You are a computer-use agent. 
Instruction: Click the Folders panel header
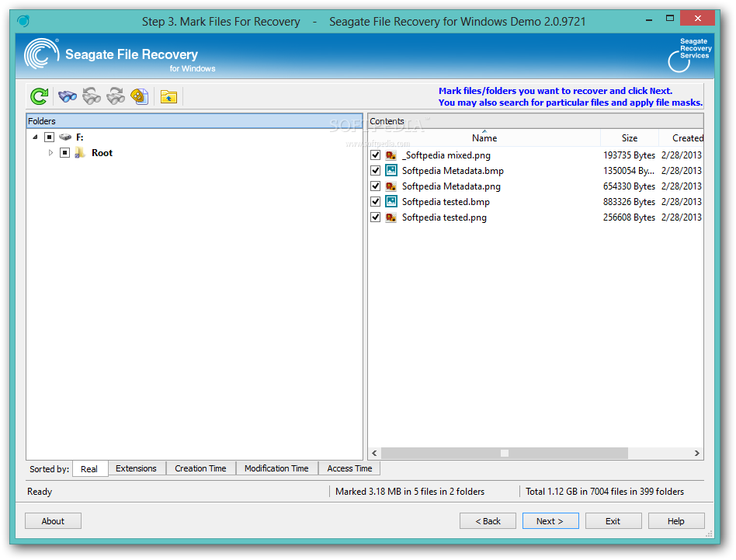[194, 121]
